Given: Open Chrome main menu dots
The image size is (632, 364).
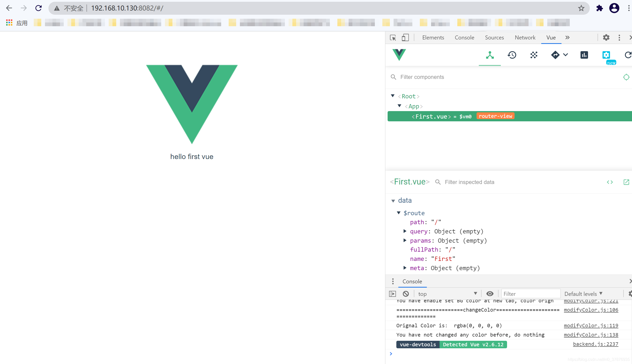Looking at the screenshot, I should click(629, 8).
